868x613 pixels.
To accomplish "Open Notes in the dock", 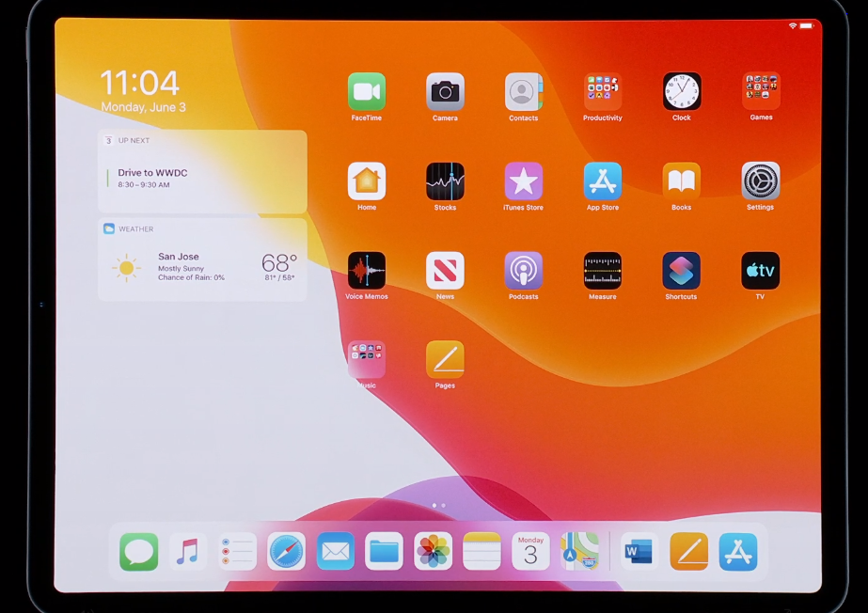I will [x=481, y=552].
